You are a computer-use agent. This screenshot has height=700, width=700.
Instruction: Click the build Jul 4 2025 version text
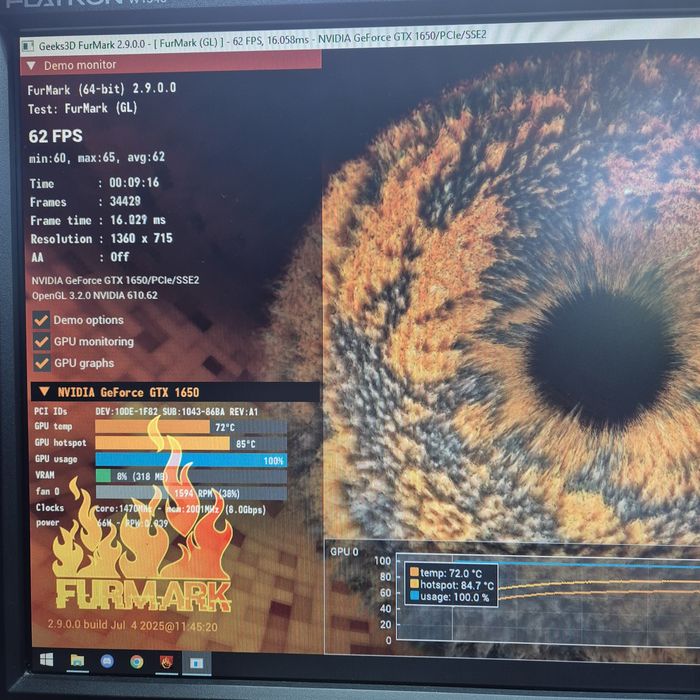pyautogui.click(x=133, y=625)
